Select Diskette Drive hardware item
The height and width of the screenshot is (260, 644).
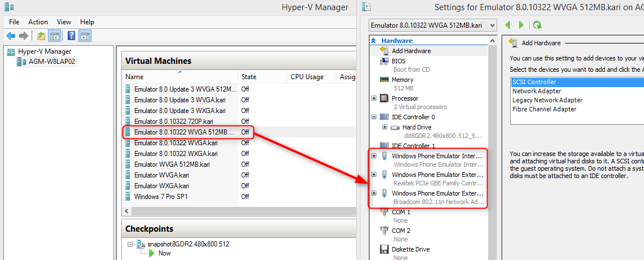[410, 249]
